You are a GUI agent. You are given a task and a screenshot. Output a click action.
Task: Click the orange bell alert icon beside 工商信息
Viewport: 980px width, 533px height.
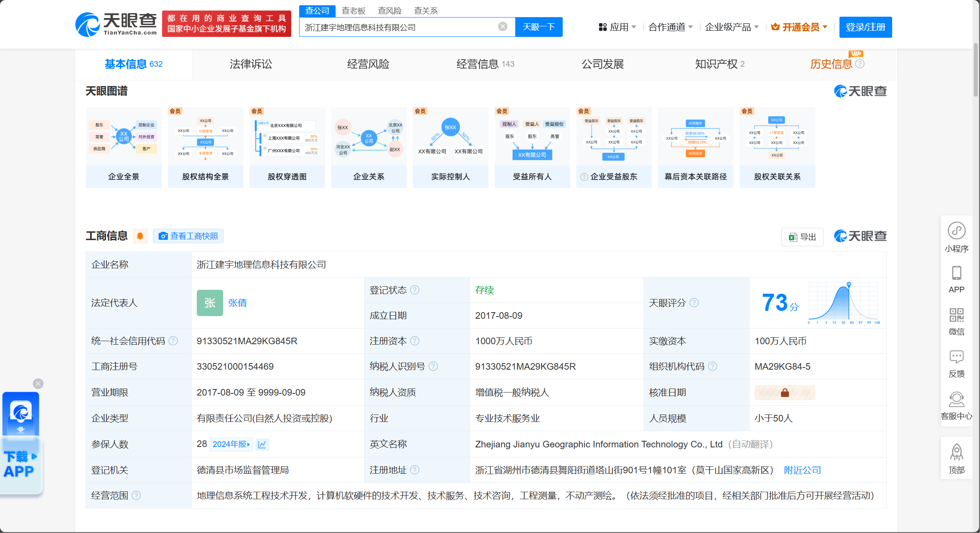(x=140, y=236)
